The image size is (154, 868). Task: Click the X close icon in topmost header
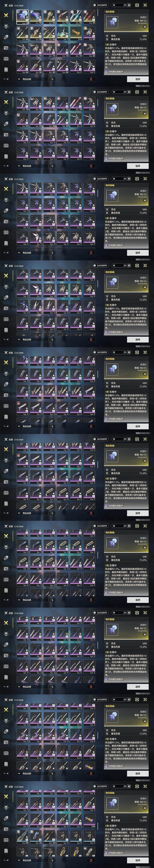click(x=145, y=5)
